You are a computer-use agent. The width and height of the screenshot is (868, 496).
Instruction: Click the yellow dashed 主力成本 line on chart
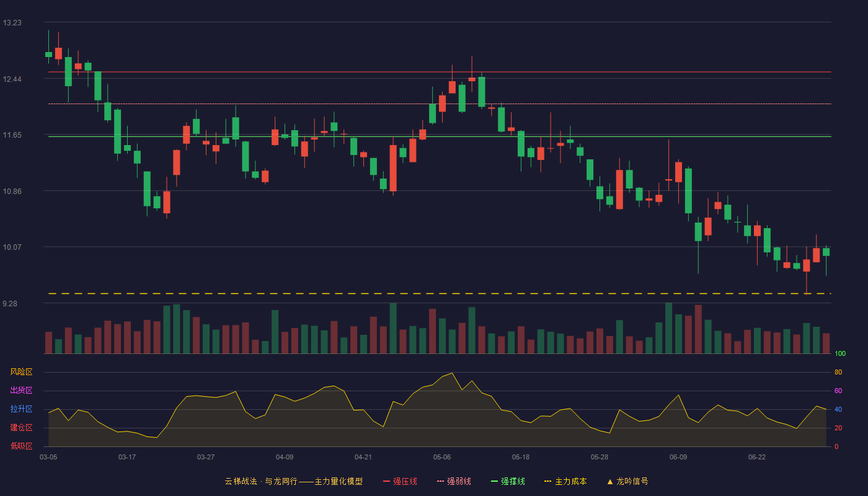click(440, 293)
